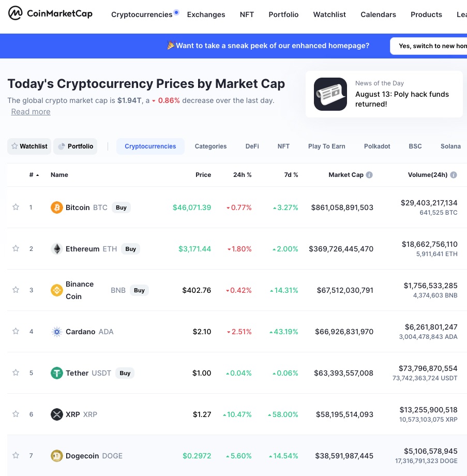467x476 pixels.
Task: Click the Binance Coin logo icon
Action: [x=57, y=290]
